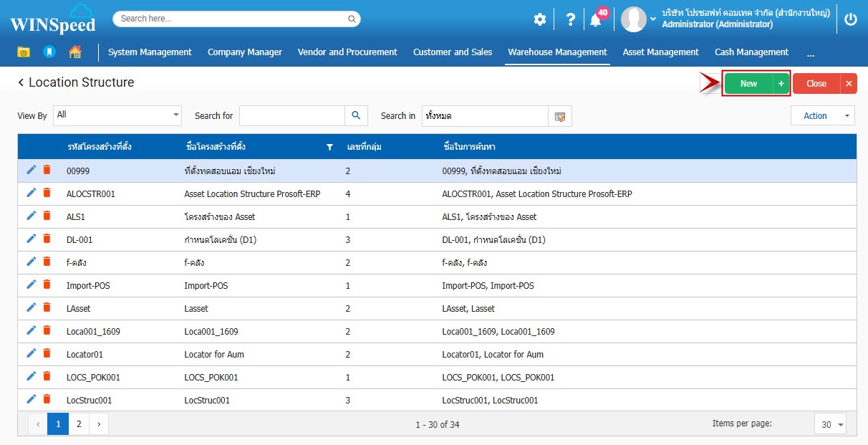The width and height of the screenshot is (868, 445).
Task: Go back using the Location Structure arrow
Action: tap(21, 82)
